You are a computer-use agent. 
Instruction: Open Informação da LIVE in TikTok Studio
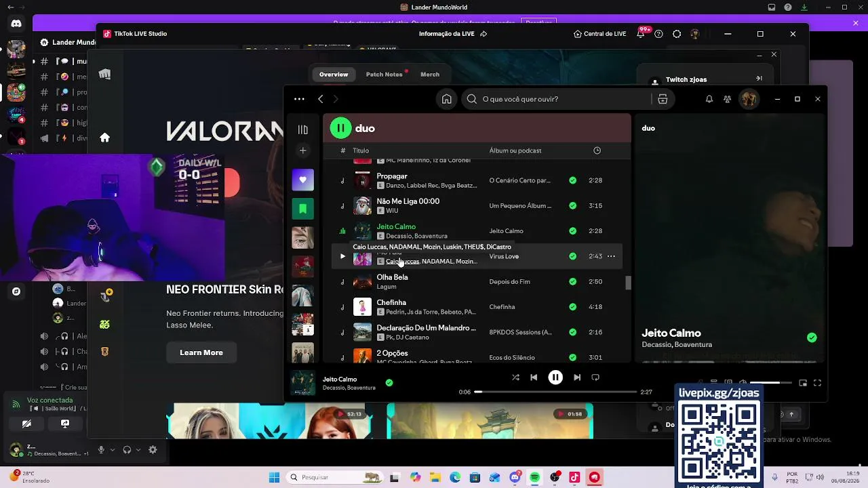click(453, 34)
